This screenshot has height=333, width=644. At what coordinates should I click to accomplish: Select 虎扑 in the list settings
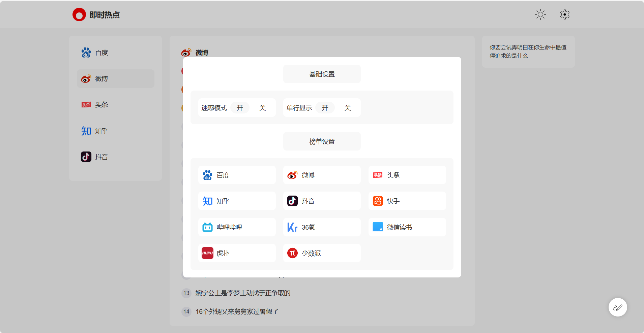pyautogui.click(x=237, y=253)
